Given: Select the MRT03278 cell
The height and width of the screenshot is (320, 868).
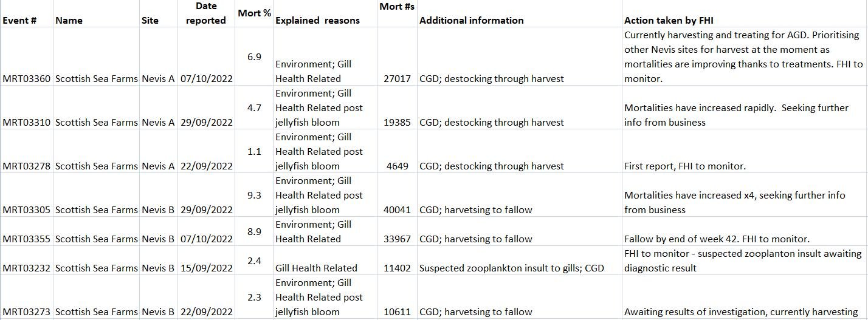Looking at the screenshot, I should [27, 166].
